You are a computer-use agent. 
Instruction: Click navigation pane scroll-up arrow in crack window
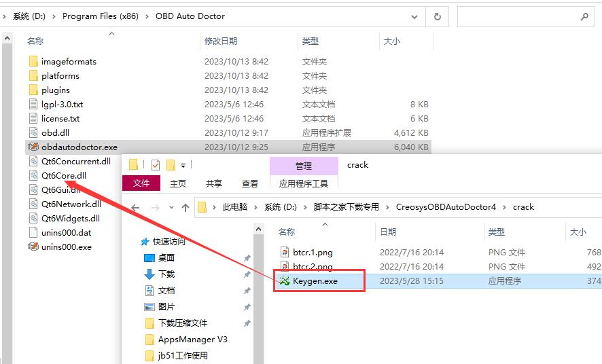pyautogui.click(x=258, y=230)
